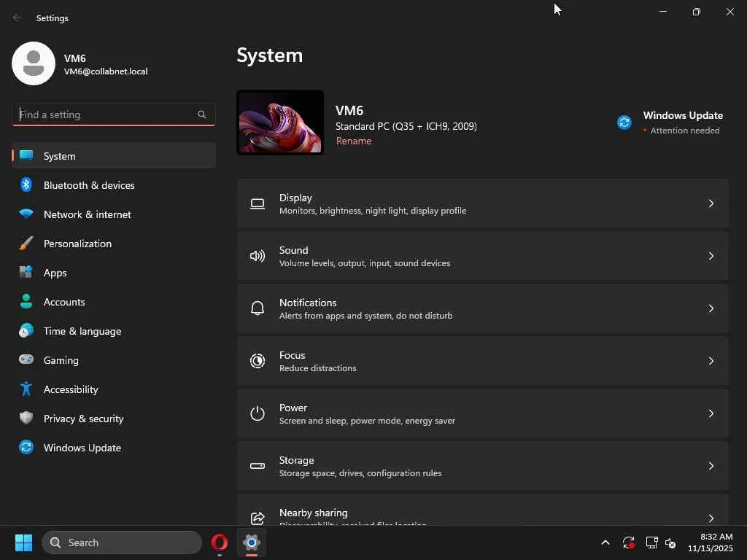Screen dimensions: 747x560
Task: Click 'Storage space, drives, configuration rules'
Action: click(360, 473)
